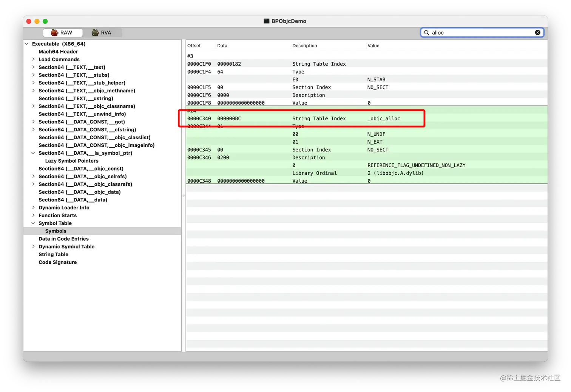
Task: Select Mach64 Header in the tree
Action: 58,52
